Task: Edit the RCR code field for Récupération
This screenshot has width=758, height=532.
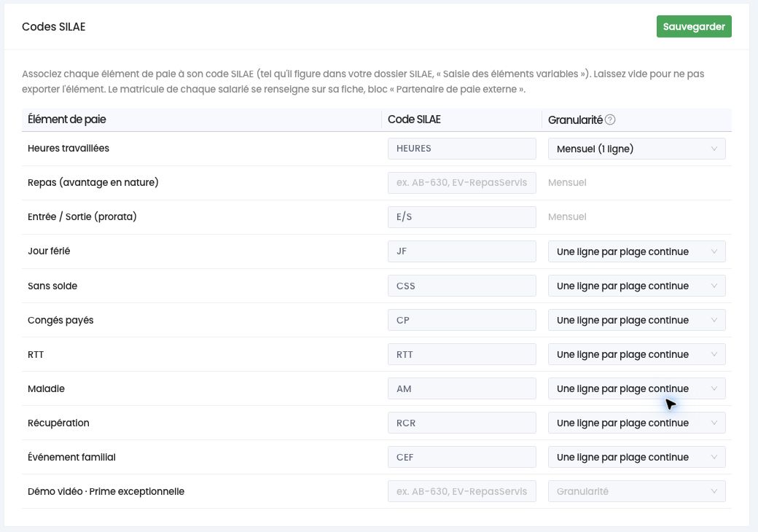Action: (461, 423)
